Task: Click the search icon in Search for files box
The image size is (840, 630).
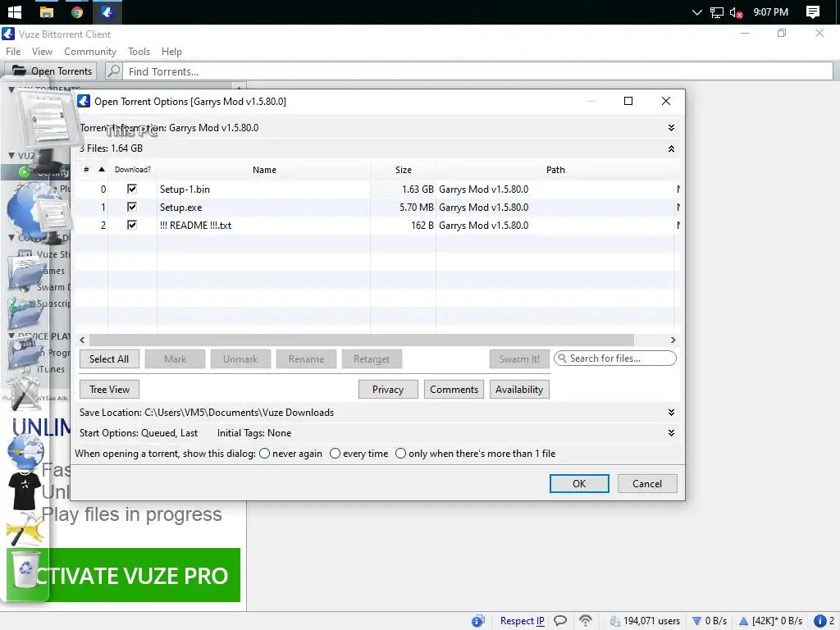Action: tap(563, 358)
